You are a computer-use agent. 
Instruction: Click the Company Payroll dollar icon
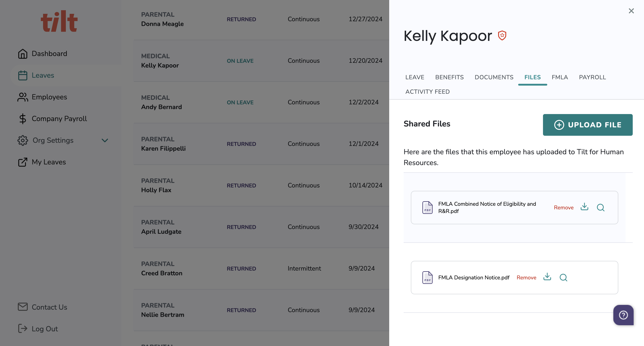[x=23, y=119]
